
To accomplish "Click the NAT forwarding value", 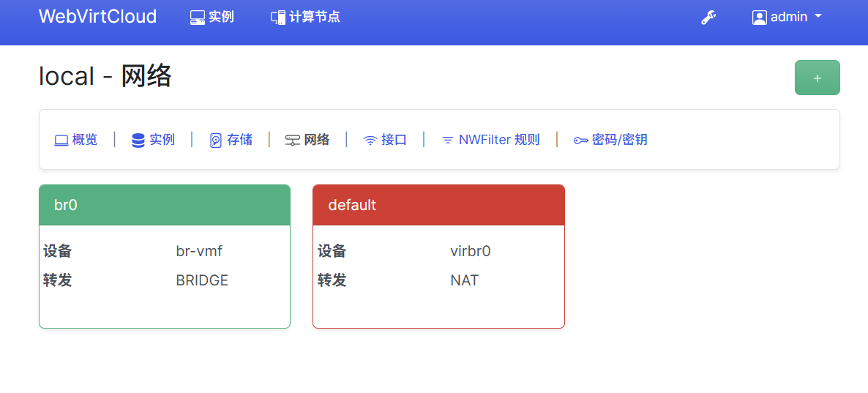I will [x=465, y=280].
